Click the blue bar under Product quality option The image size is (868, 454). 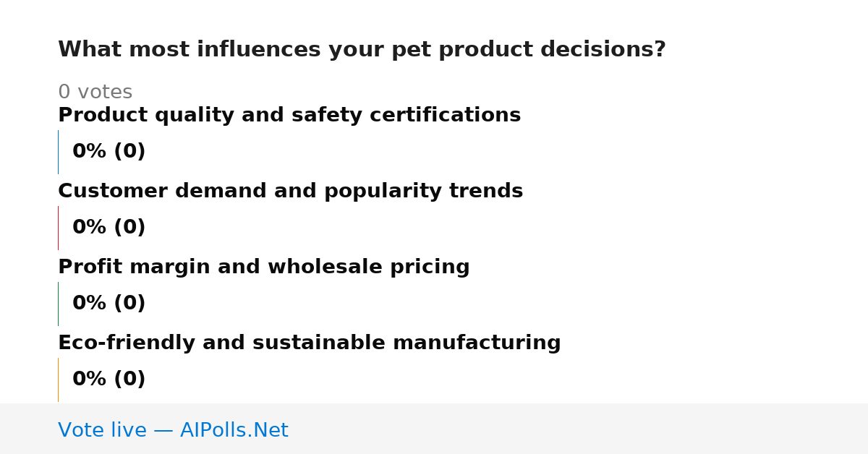tap(58, 152)
